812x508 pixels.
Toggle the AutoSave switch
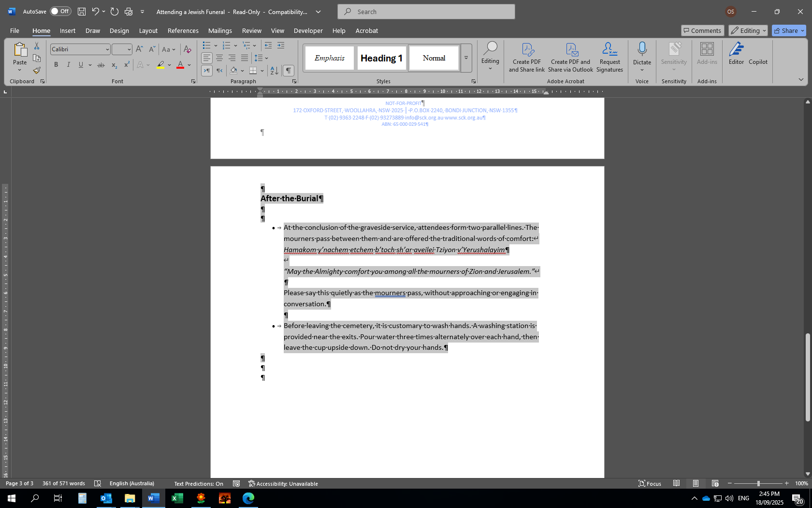[60, 12]
